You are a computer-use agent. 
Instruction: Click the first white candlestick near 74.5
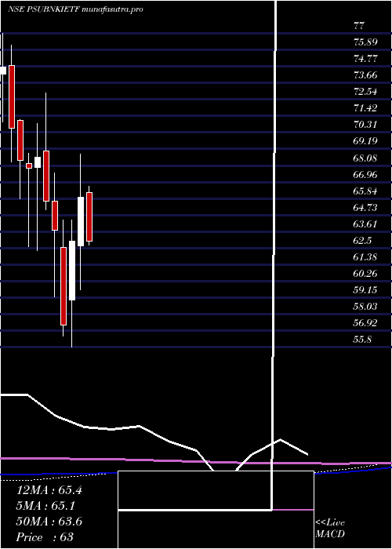coord(3,71)
